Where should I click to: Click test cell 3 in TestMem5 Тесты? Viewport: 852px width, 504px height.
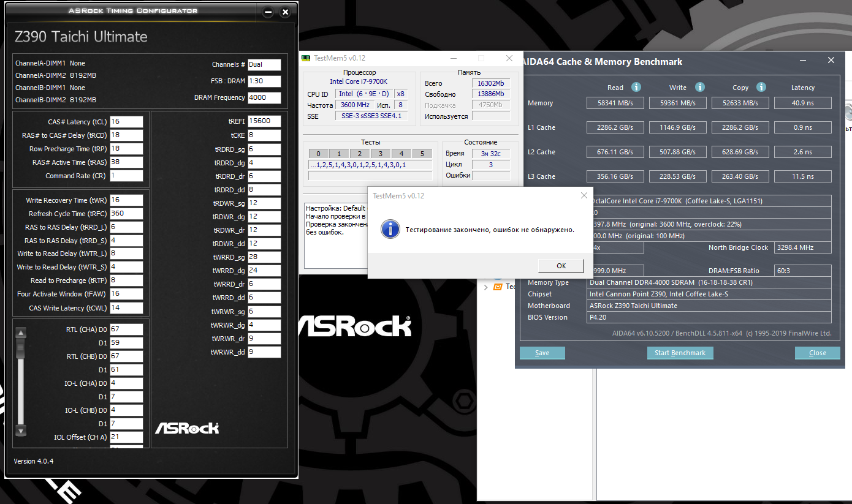point(380,154)
